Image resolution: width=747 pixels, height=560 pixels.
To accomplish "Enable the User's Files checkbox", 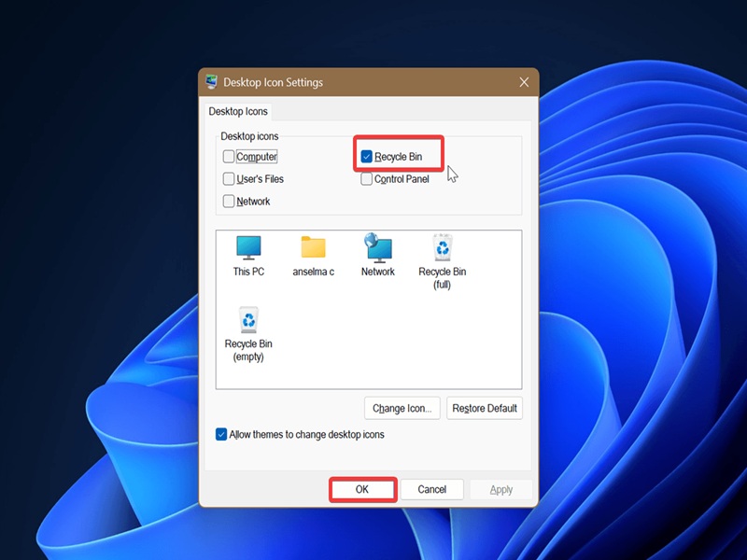I will point(229,179).
